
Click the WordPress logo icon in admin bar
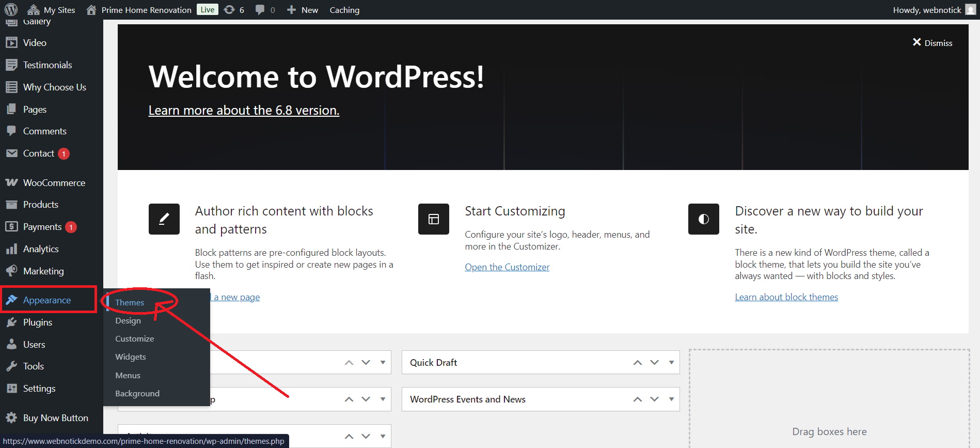pyautogui.click(x=11, y=10)
